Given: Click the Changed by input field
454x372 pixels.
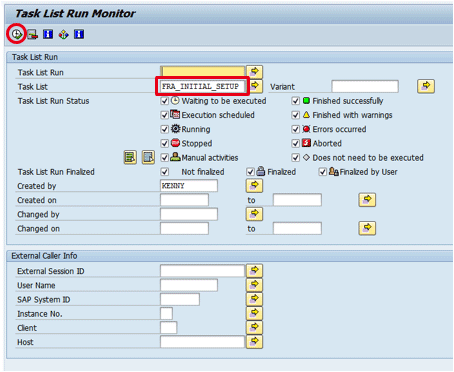Looking at the screenshot, I should point(189,214).
